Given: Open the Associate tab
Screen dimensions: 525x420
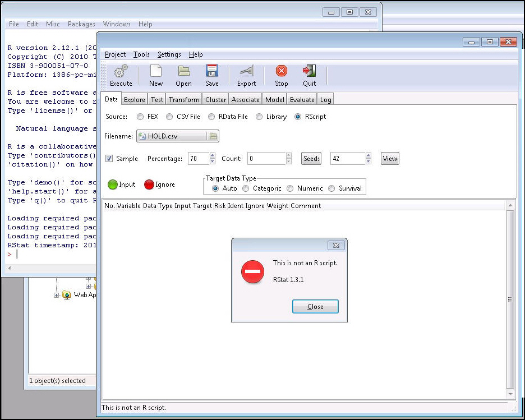Looking at the screenshot, I should point(246,100).
